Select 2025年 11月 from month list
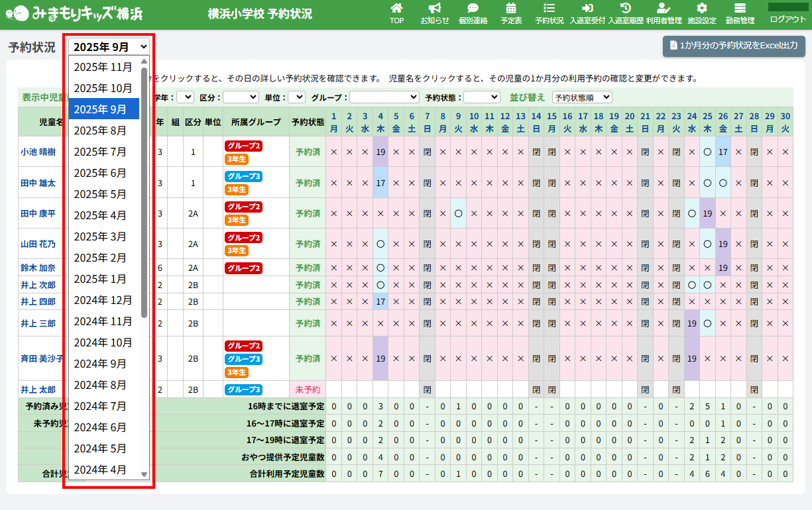Screen dimensions: 812x510 tap(103, 67)
